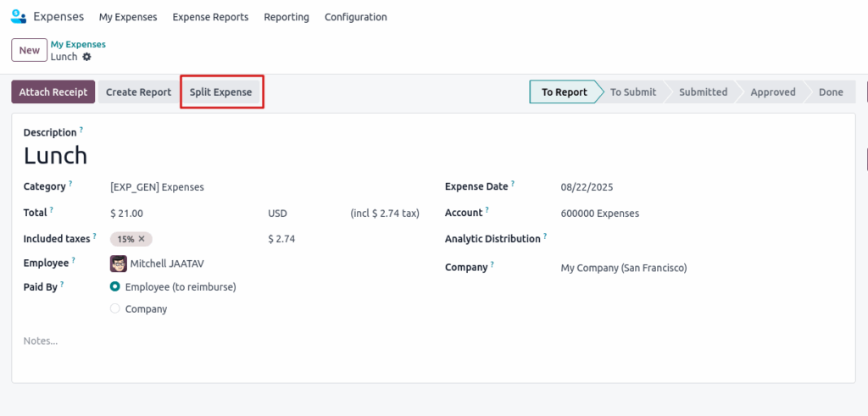Click help icon next to Description
Screen dimensions: 868x416
point(81,130)
